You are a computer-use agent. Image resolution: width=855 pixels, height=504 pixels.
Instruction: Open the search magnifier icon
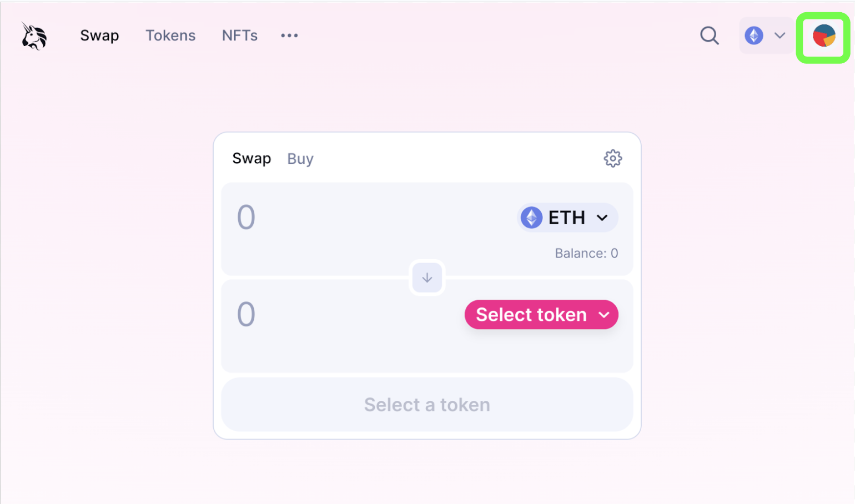[x=709, y=36]
